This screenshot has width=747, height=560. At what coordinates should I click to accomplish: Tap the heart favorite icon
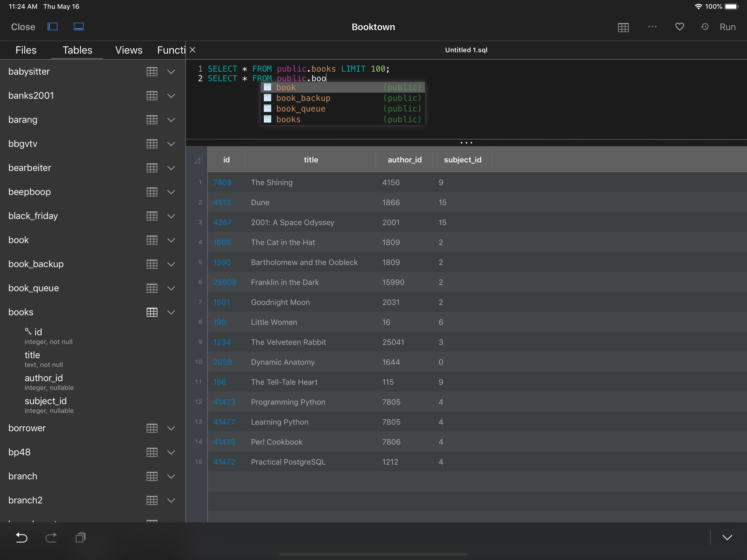(679, 27)
